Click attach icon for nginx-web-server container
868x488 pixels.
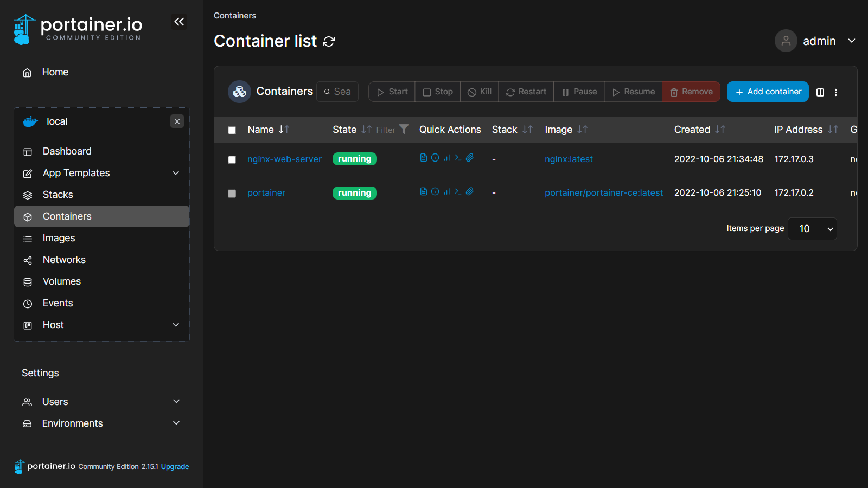(470, 158)
